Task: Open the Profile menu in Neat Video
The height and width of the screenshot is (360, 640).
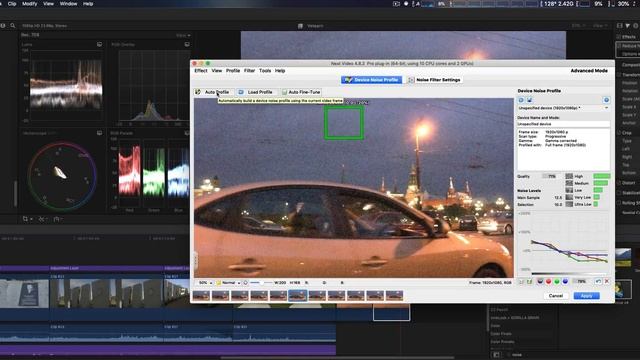Action: (233, 71)
